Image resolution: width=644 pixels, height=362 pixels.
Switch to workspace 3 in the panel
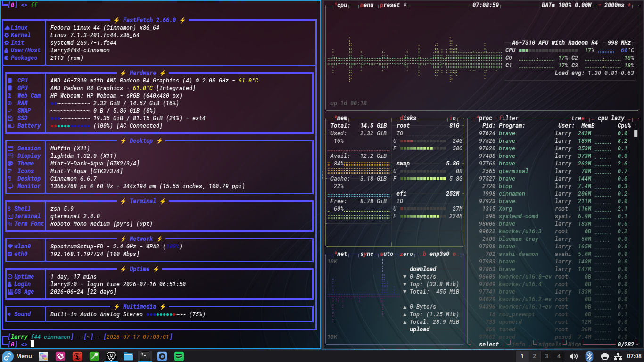(546, 356)
